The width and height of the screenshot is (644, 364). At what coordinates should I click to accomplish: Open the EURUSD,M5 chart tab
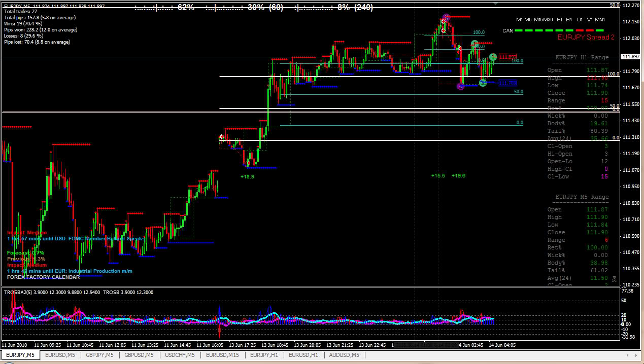click(x=60, y=355)
